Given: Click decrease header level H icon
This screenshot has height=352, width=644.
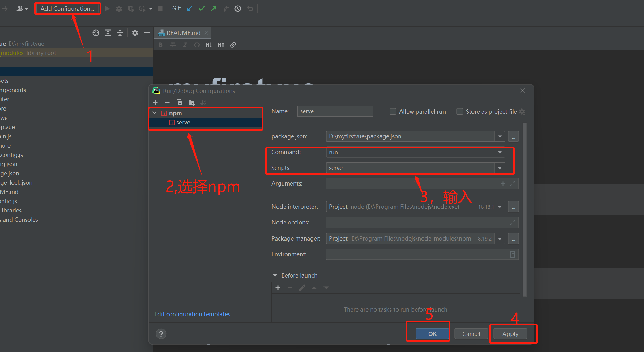Looking at the screenshot, I should click(209, 45).
